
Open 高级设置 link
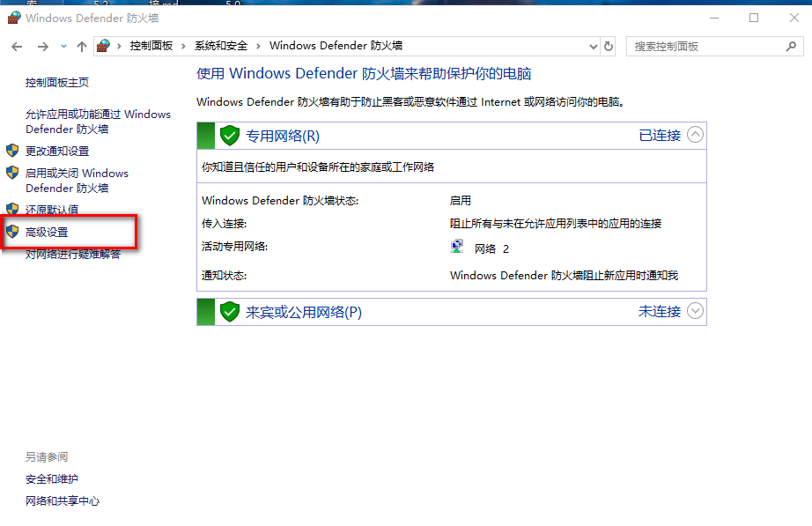point(47,233)
